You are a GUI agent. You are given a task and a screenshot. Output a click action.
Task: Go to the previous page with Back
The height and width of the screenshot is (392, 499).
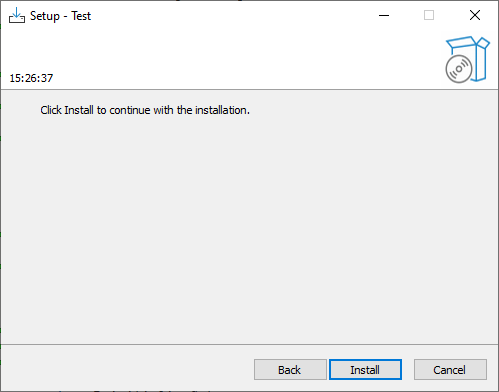pyautogui.click(x=290, y=370)
